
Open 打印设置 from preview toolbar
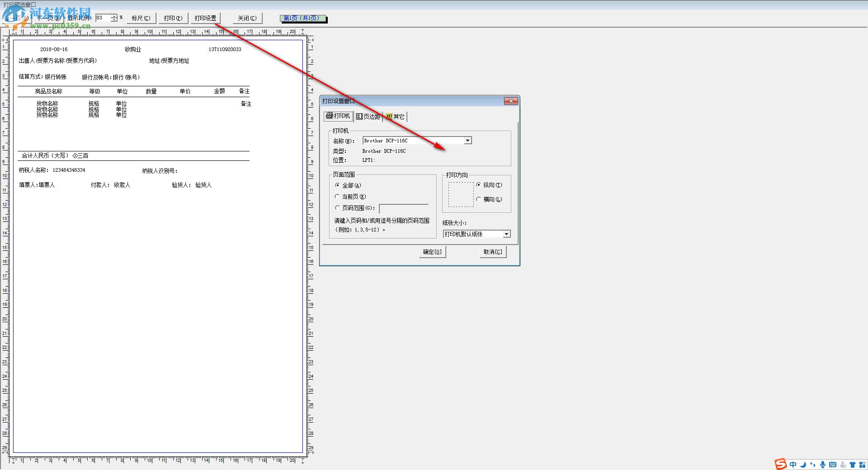click(x=205, y=18)
